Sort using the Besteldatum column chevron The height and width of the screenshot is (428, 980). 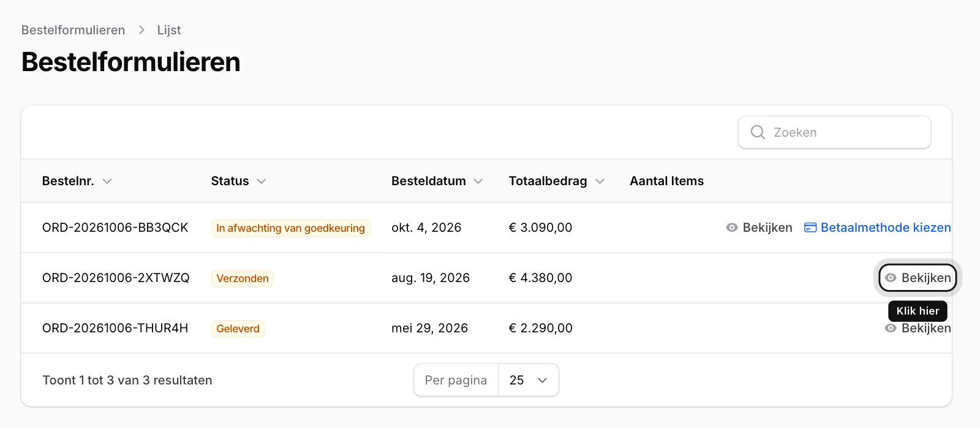pyautogui.click(x=478, y=182)
